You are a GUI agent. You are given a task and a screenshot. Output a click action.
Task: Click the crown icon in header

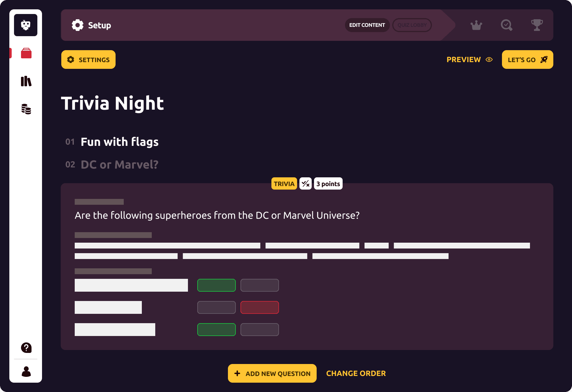click(476, 25)
